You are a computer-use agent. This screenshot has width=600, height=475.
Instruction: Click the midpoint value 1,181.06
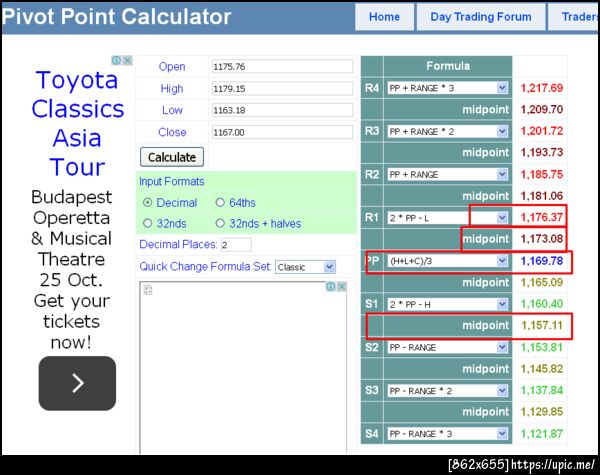(541, 196)
